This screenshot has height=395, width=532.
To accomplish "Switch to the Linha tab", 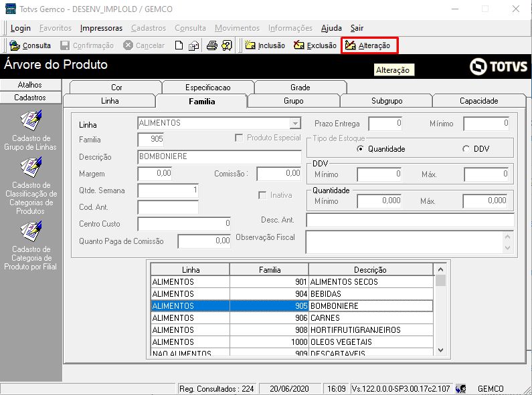I will click(110, 101).
